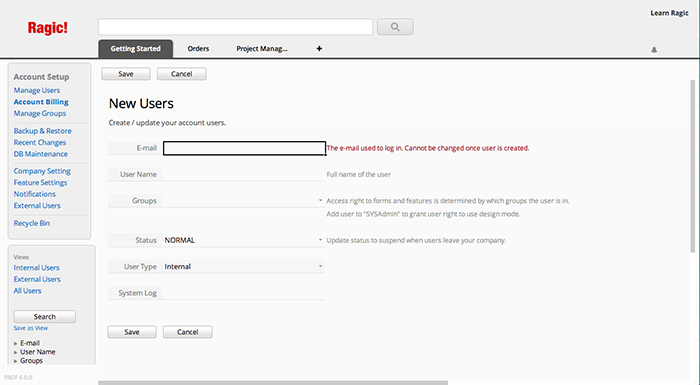This screenshot has width=700, height=385.
Task: Click the vertical scrollbar on right
Action: tap(693, 166)
